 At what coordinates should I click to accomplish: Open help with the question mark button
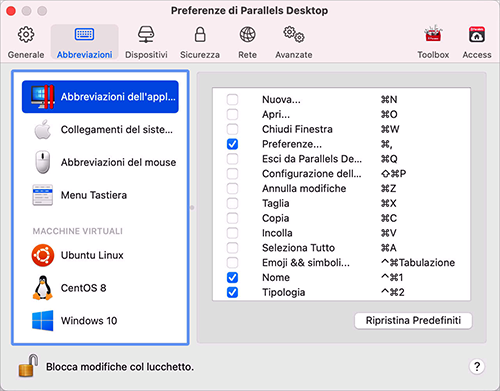[x=477, y=367]
